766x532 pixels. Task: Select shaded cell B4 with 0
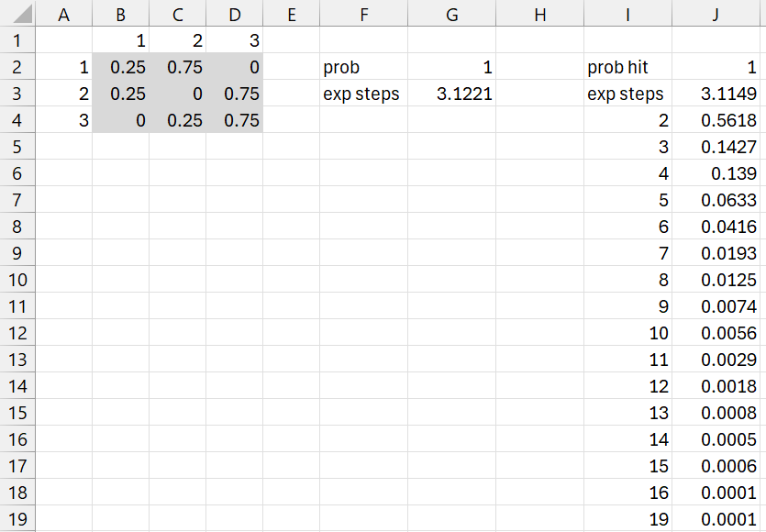click(121, 119)
